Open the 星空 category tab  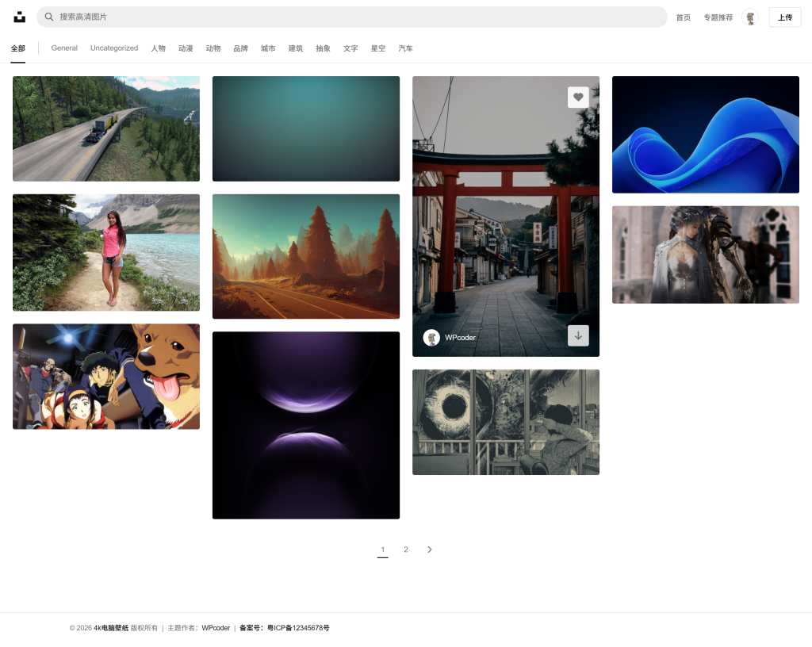pos(378,48)
